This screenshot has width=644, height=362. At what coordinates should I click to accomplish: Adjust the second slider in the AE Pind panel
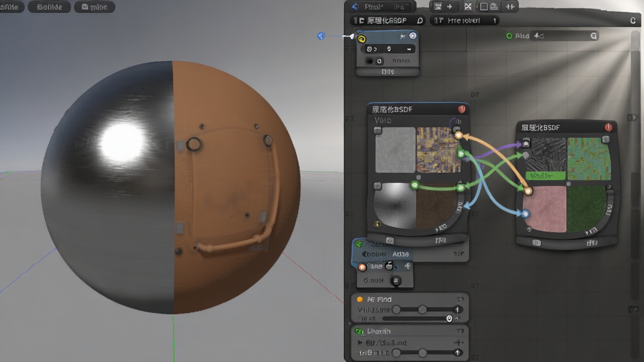click(x=418, y=319)
